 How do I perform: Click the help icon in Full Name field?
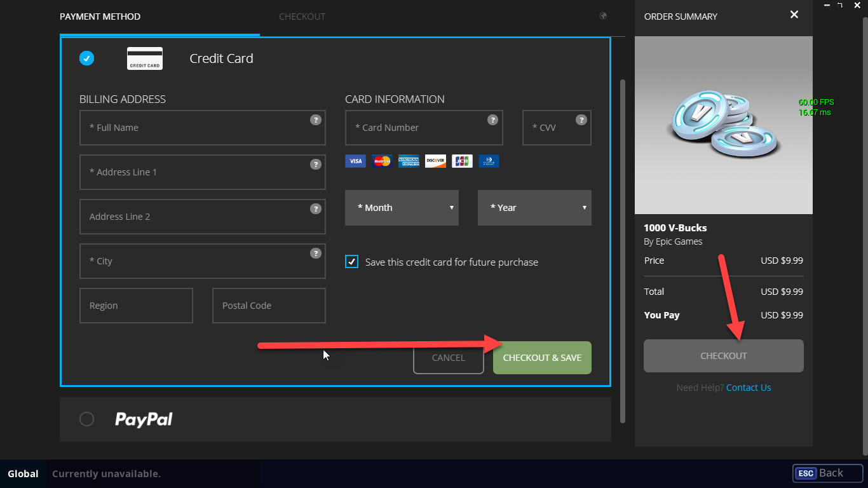point(315,119)
